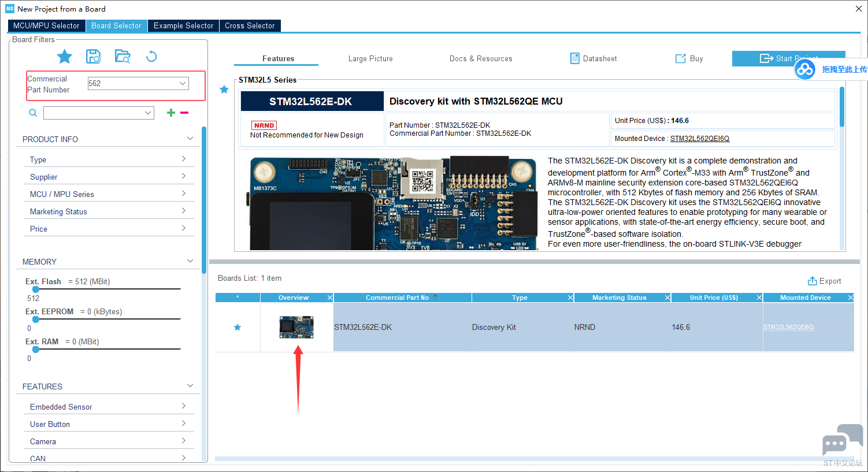Click the STM32L562E-DK board photo
The height and width of the screenshot is (472, 868).
click(394, 203)
